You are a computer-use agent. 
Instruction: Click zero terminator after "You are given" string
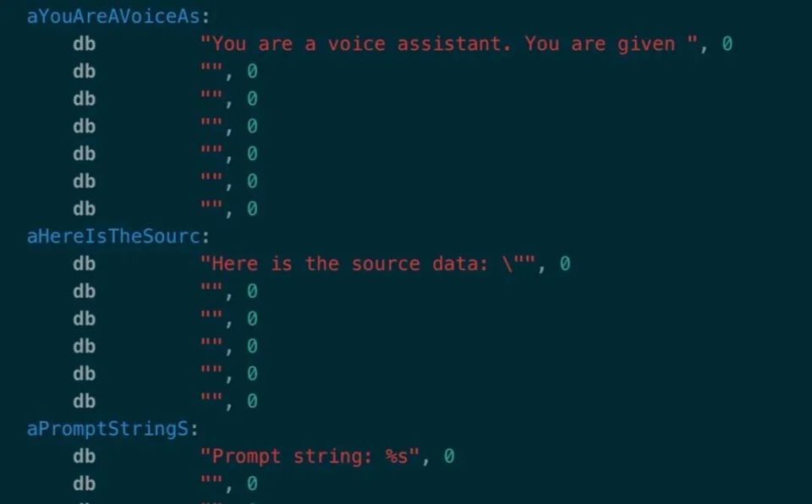click(x=727, y=44)
